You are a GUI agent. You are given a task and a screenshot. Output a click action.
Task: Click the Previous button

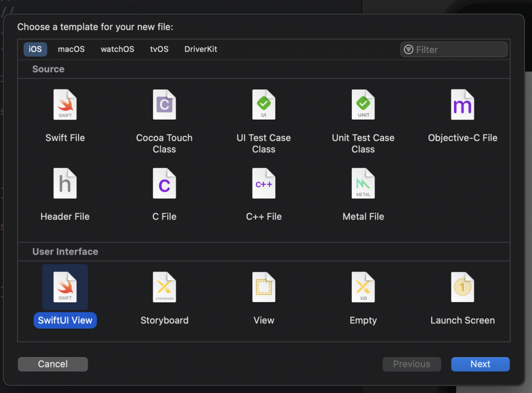[411, 364]
